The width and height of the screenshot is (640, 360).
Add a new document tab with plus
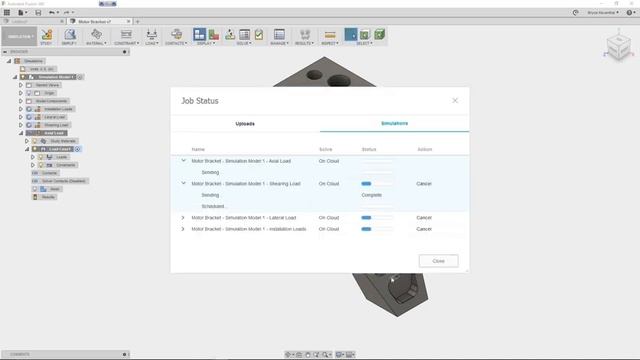(x=138, y=21)
